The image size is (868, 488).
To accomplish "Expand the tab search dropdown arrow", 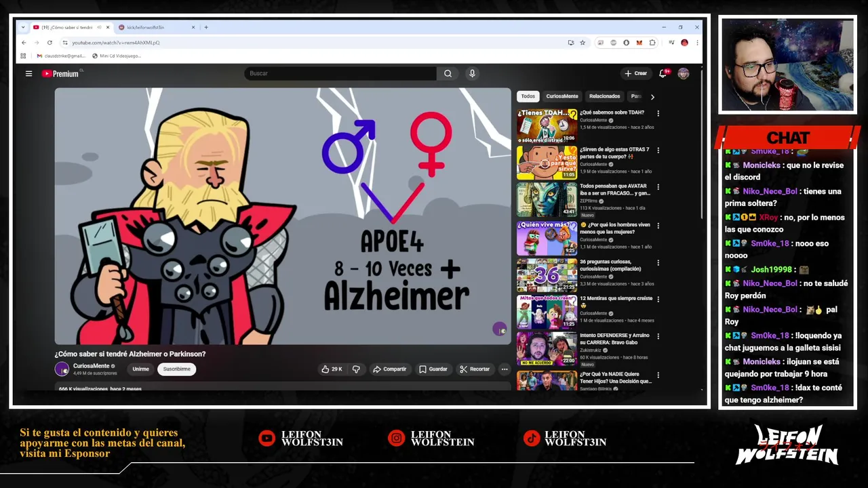I will pos(23,27).
